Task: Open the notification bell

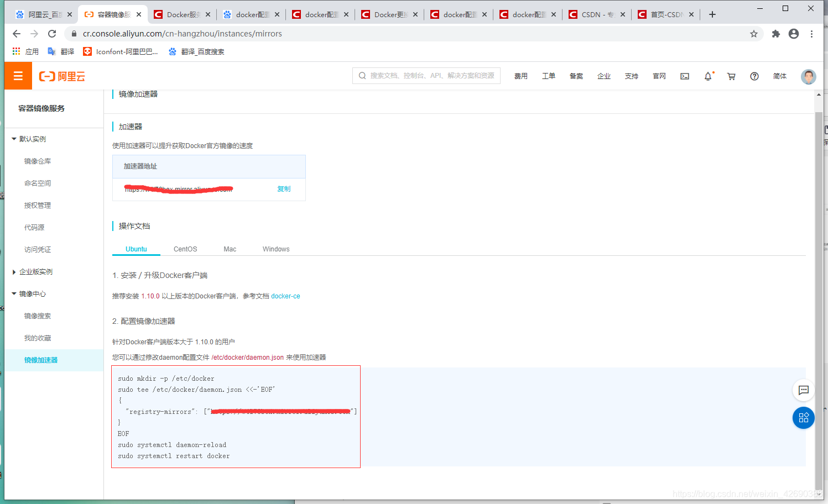Action: click(708, 76)
